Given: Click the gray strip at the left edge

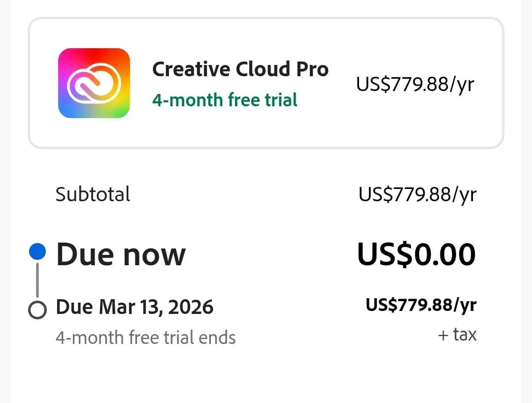Looking at the screenshot, I should (5, 197).
